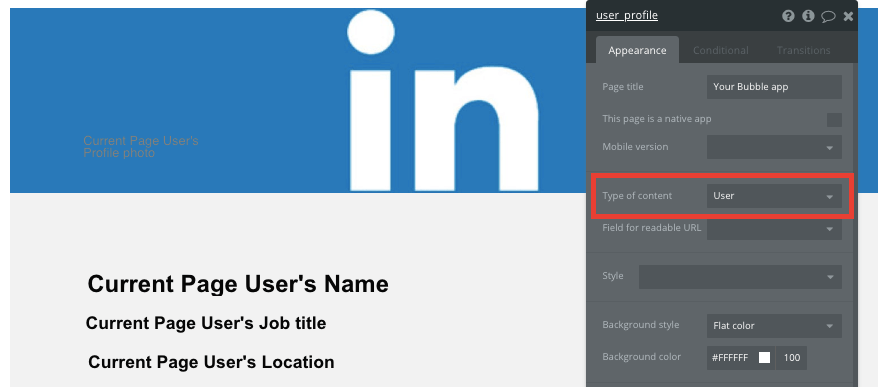Open the Style dropdown
The height and width of the screenshot is (387, 886).
(740, 277)
